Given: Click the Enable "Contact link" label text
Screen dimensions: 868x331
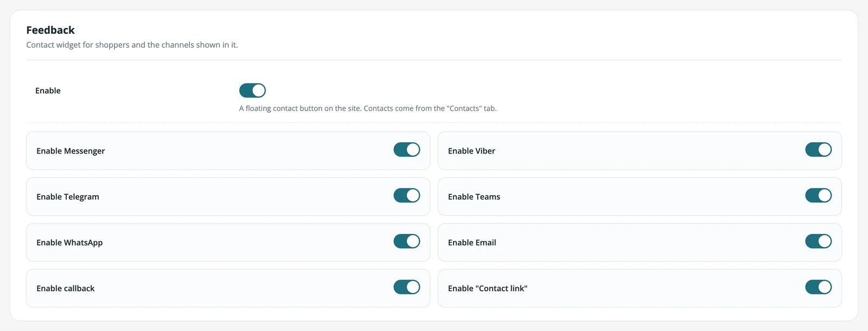Looking at the screenshot, I should click(488, 289).
